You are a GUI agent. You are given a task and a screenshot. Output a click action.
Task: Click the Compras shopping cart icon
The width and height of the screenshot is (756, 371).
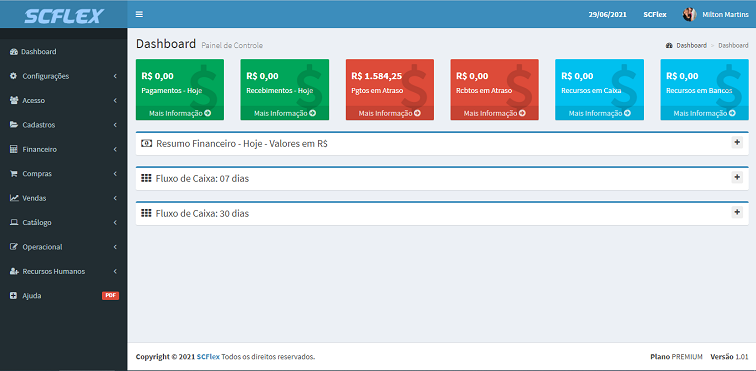14,174
